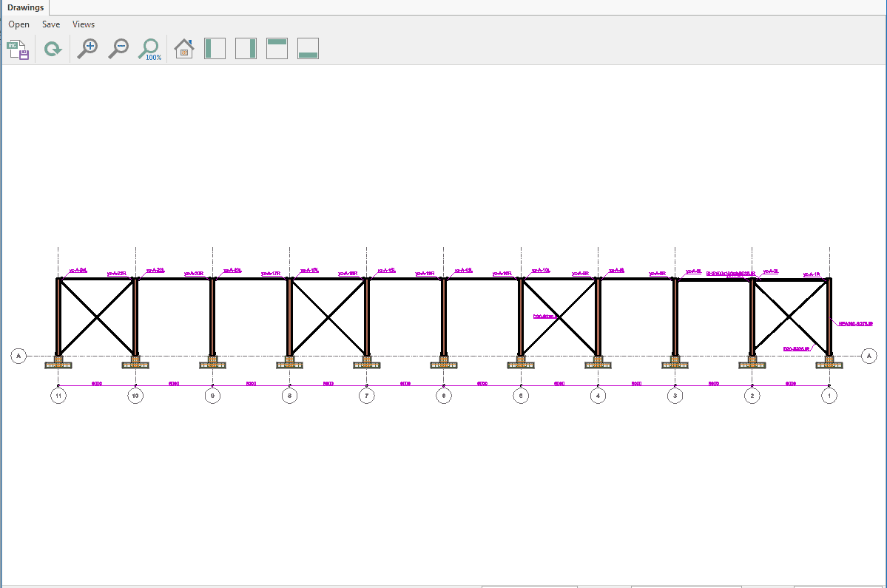Switch to the Drawings tab

coord(25,8)
